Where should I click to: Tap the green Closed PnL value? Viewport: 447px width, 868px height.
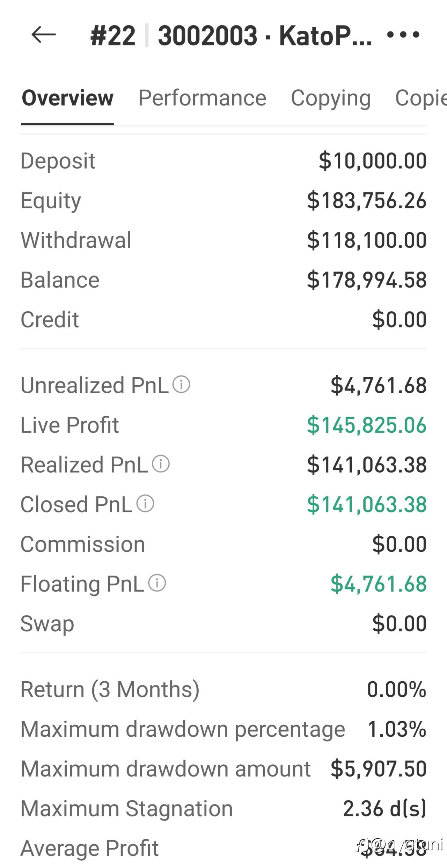coord(367,505)
